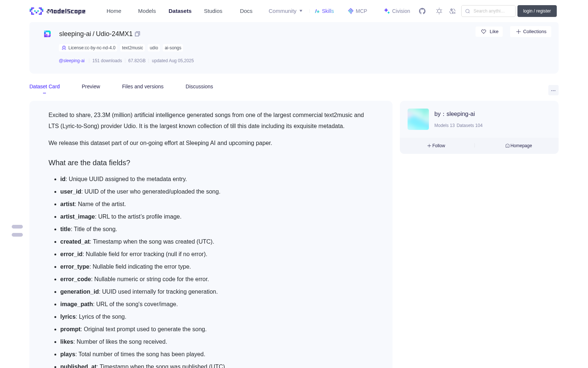This screenshot has width=588, height=368.
Task: Click the '67.82GB' size text
Action: click(137, 61)
